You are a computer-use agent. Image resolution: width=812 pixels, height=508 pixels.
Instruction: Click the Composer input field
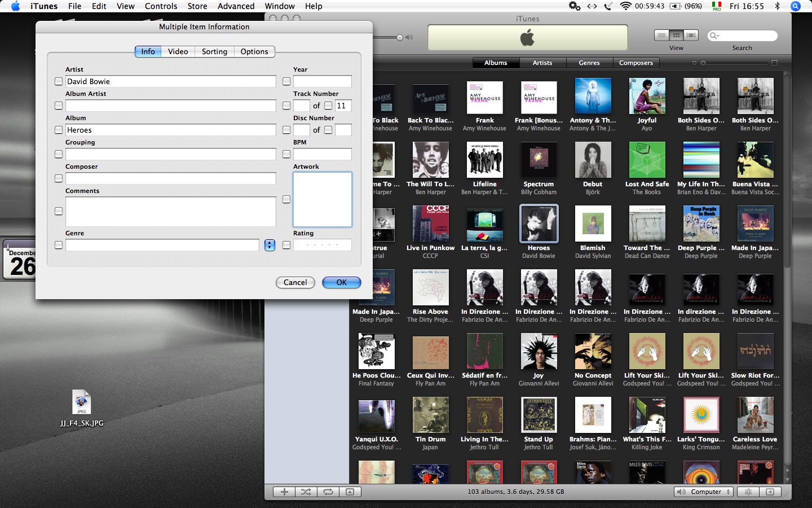tap(171, 178)
